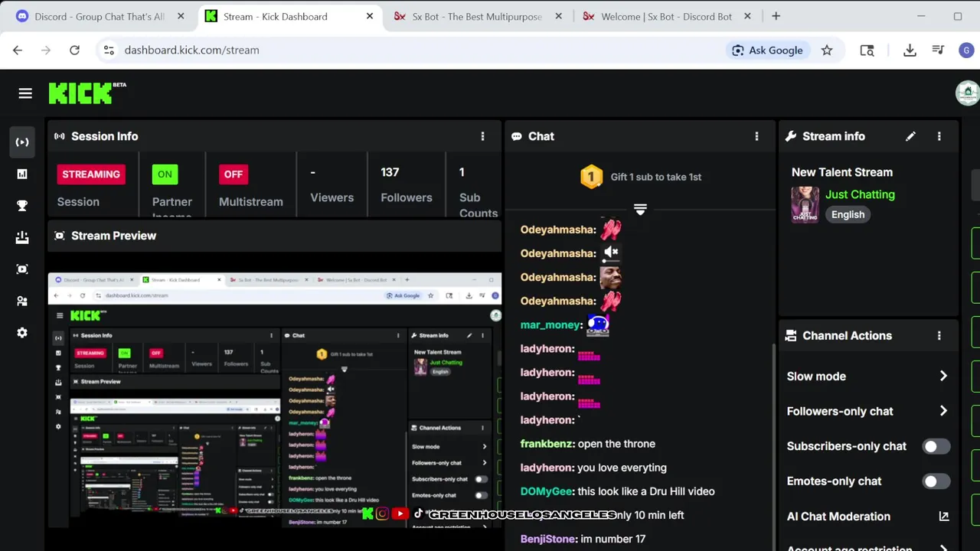
Task: Click the gold gift sub badge icon
Action: tap(591, 177)
